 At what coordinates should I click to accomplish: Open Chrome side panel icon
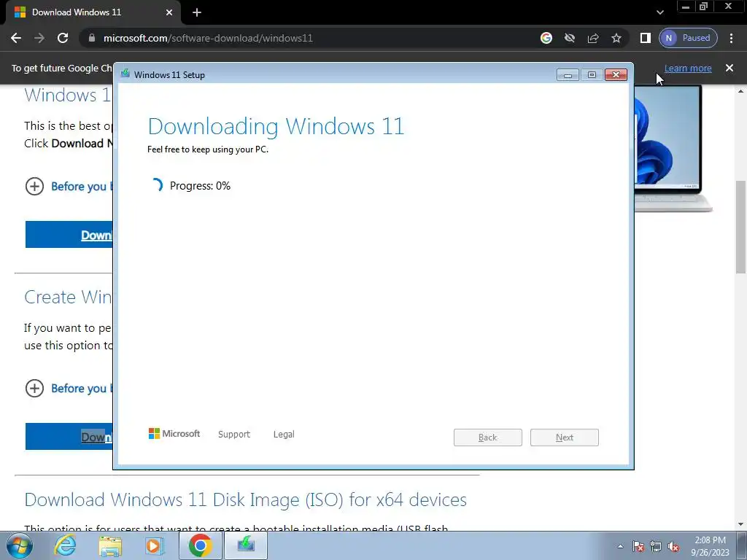(645, 38)
